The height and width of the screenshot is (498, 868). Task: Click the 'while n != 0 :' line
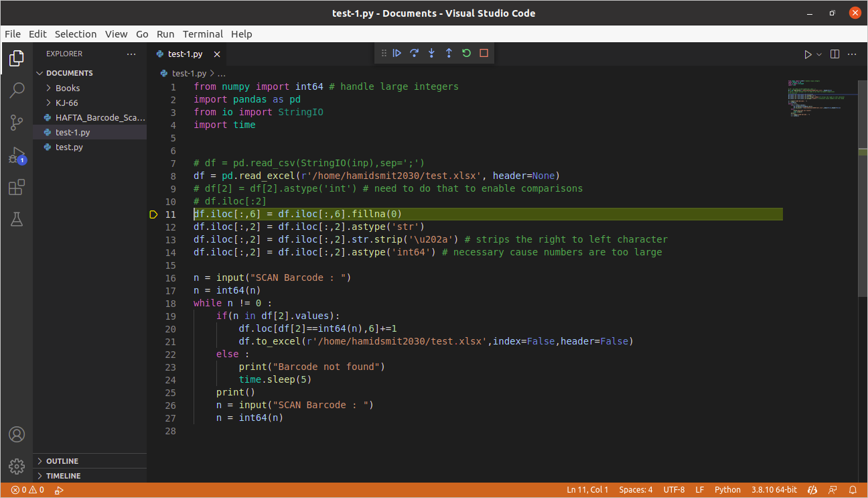tap(233, 304)
